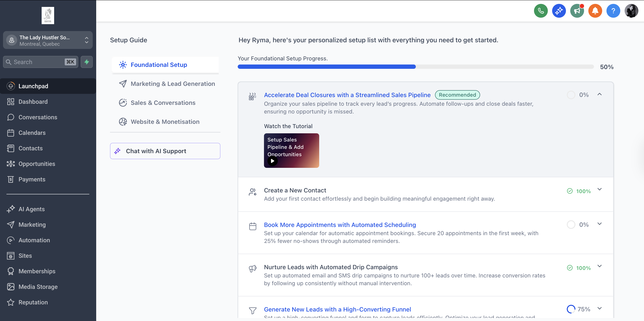
Task: Click the 100% checkmark for Create a New Contact
Action: (x=570, y=191)
